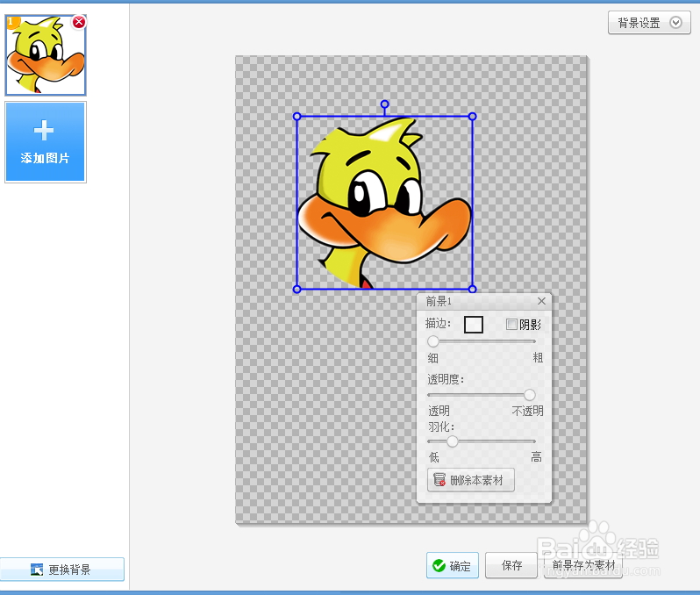Click the 删除本素材 delete button
Viewport: 700px width, 595px height.
point(471,480)
